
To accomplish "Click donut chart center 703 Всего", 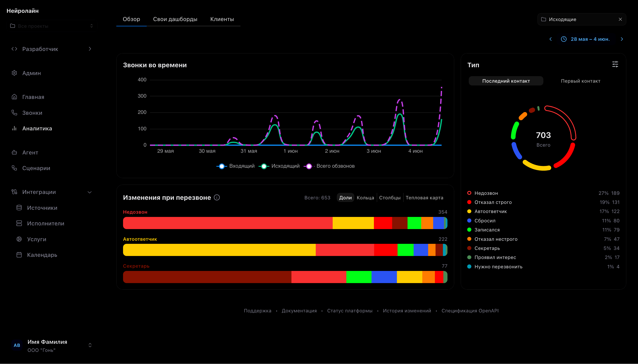I will point(543,139).
